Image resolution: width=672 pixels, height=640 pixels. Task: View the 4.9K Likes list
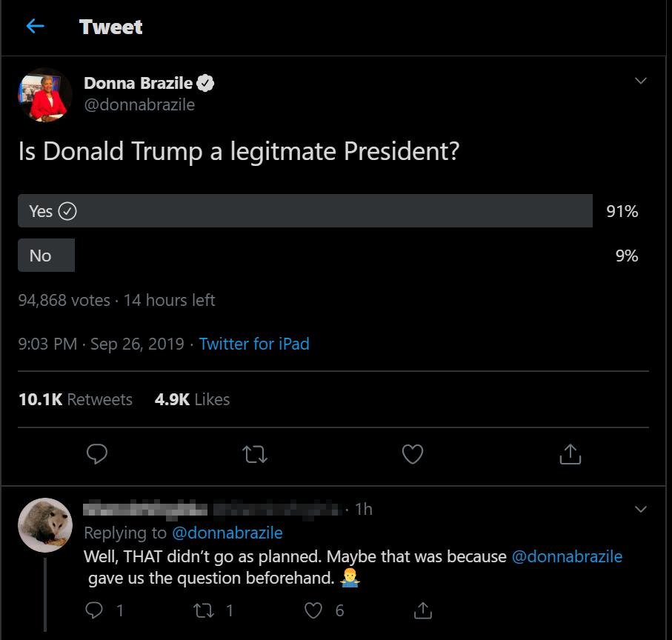point(192,399)
